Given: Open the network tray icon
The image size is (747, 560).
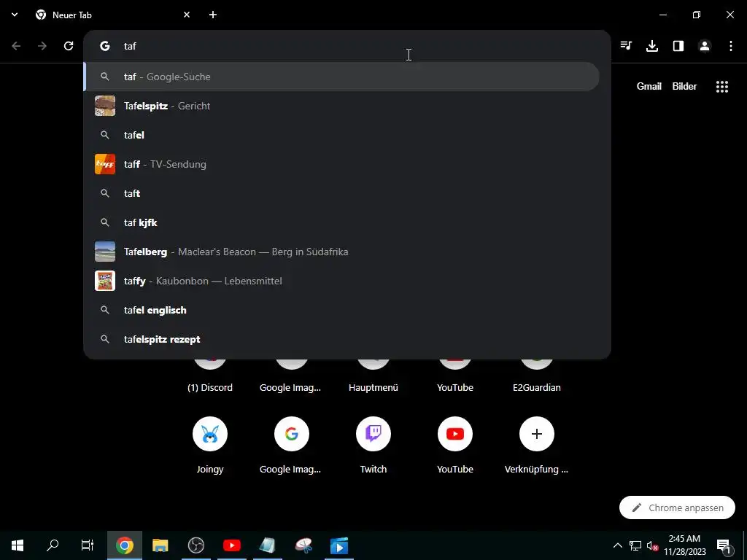Looking at the screenshot, I should pos(635,545).
